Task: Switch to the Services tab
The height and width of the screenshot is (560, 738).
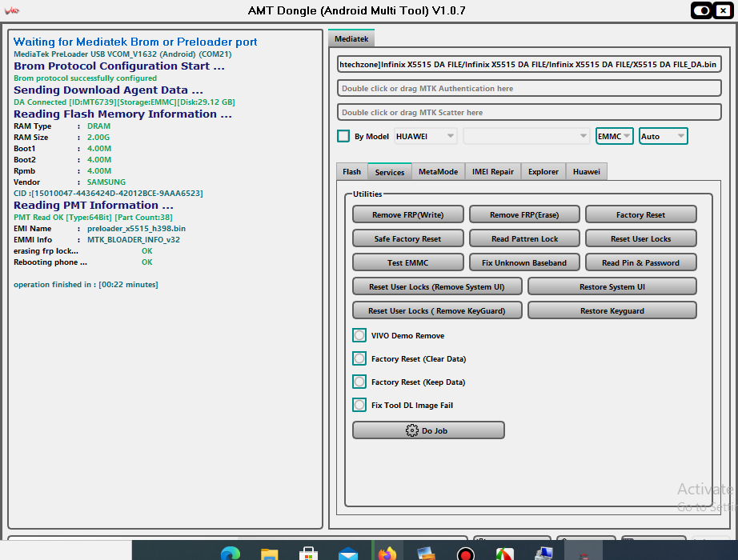Action: 390,172
